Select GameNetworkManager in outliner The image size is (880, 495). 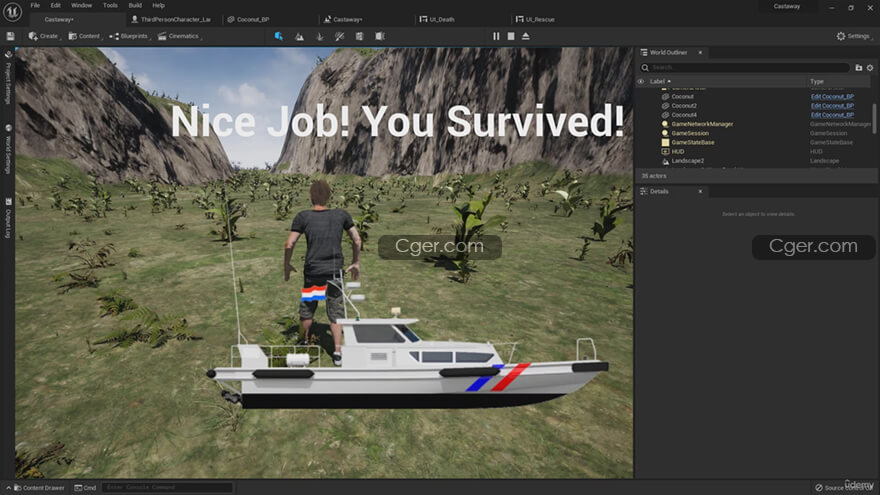coord(702,124)
